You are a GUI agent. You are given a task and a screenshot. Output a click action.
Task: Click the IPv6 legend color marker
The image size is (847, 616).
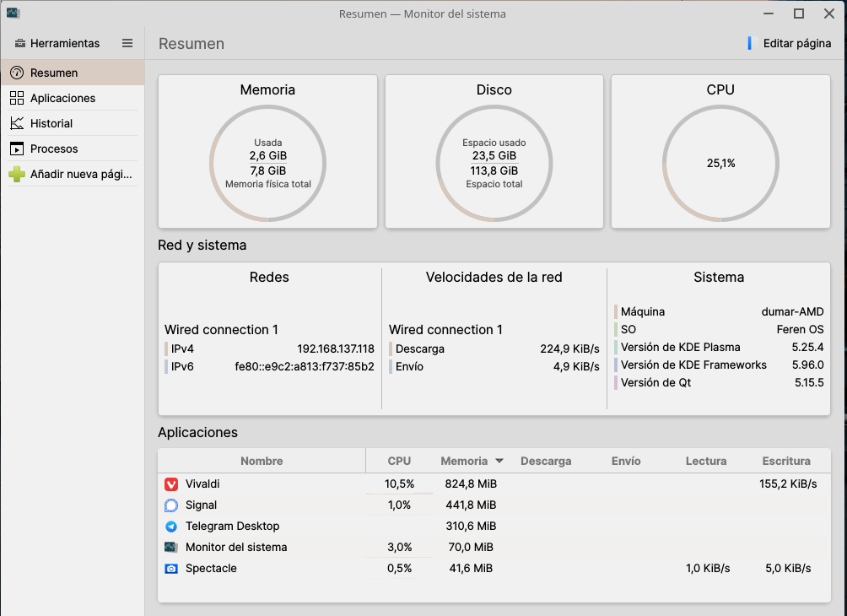click(166, 367)
